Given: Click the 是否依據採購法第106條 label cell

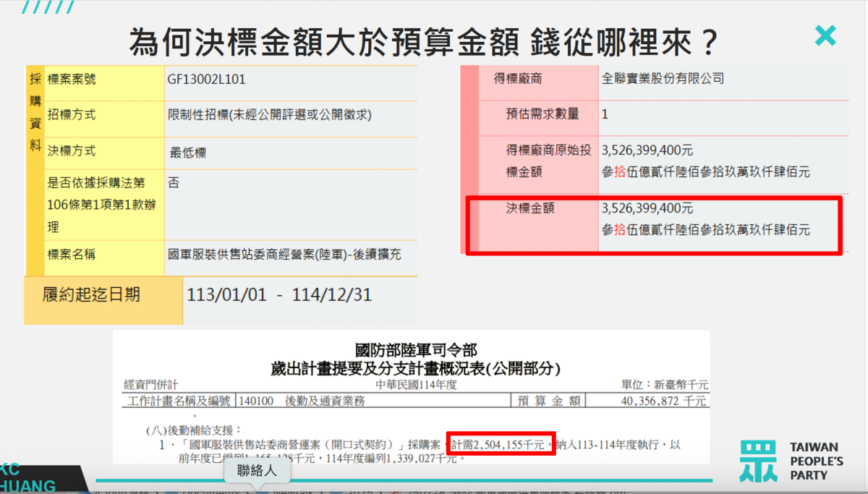Looking at the screenshot, I should [x=106, y=205].
